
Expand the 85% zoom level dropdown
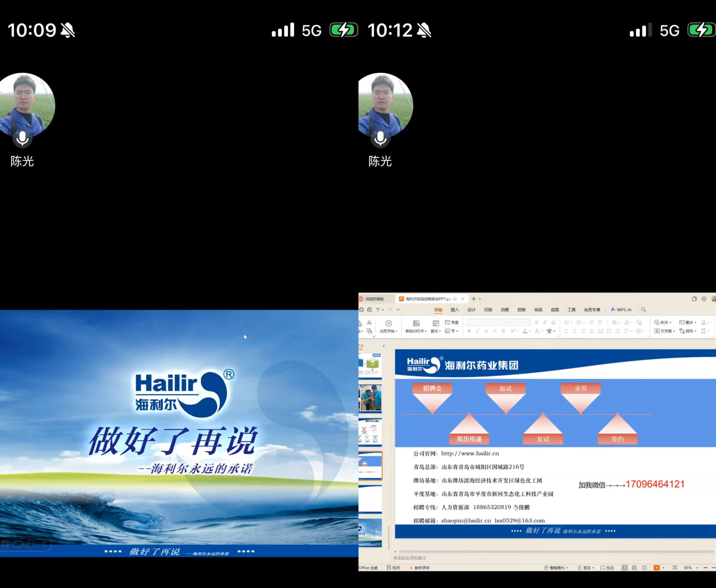point(697,568)
